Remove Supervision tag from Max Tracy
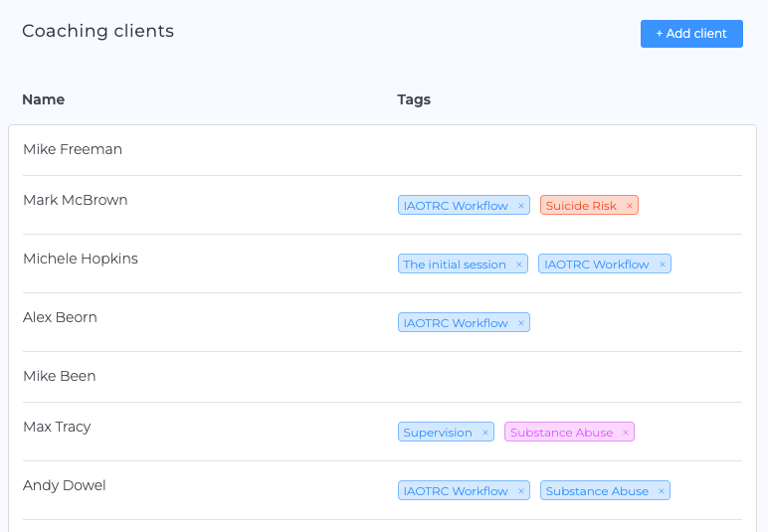768x532 pixels. point(485,433)
